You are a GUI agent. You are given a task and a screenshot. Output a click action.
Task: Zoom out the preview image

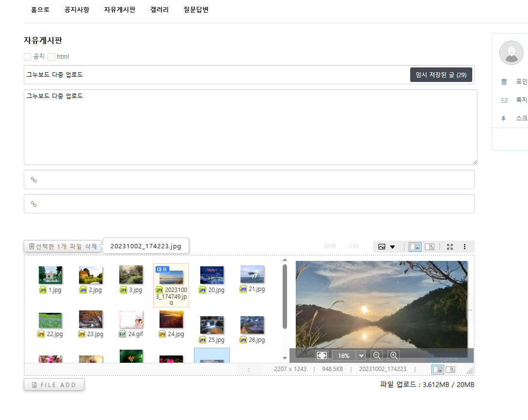tap(376, 355)
